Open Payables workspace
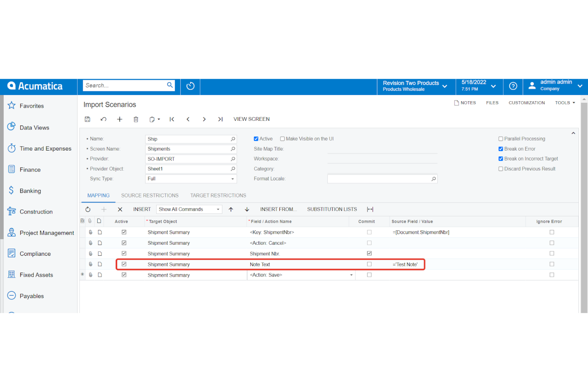The height and width of the screenshot is (392, 588). 32,296
